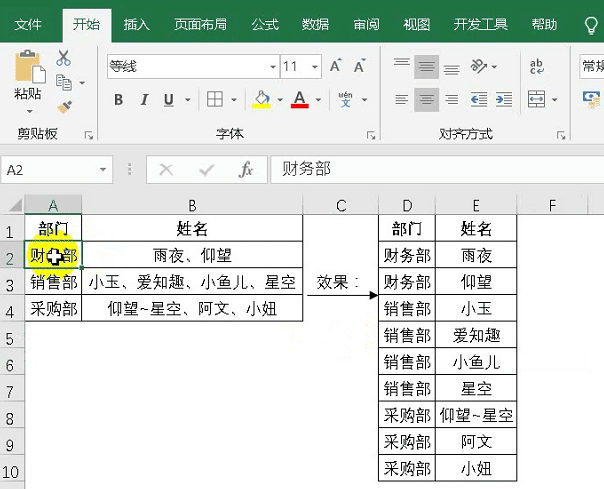Apply the yellow fill color bucket
The height and width of the screenshot is (489, 604).
(262, 100)
